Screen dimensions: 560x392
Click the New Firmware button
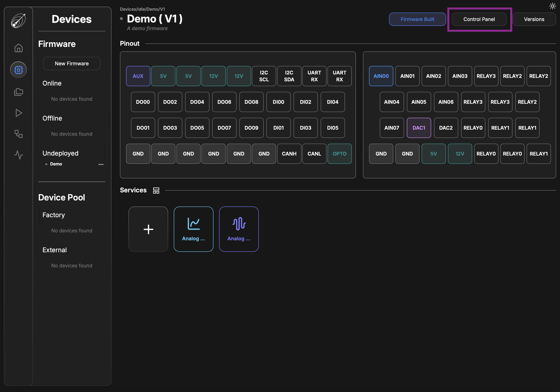72,64
